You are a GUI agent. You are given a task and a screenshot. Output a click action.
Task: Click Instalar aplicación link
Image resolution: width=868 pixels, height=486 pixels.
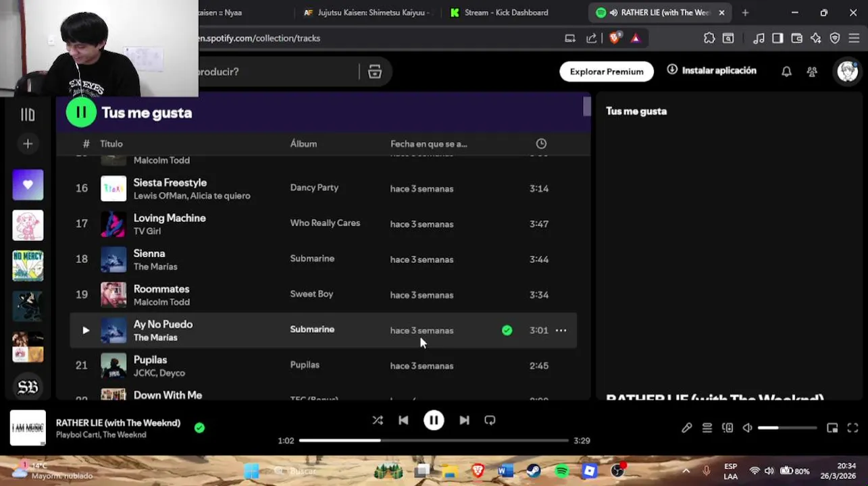click(712, 70)
